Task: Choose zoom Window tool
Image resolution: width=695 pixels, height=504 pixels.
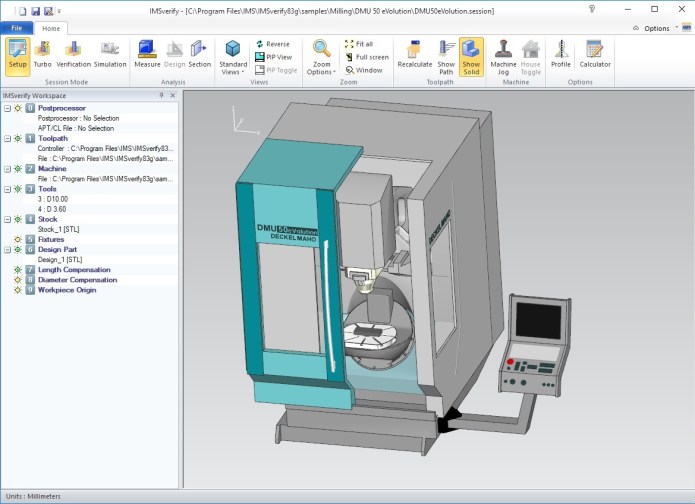Action: pos(364,70)
